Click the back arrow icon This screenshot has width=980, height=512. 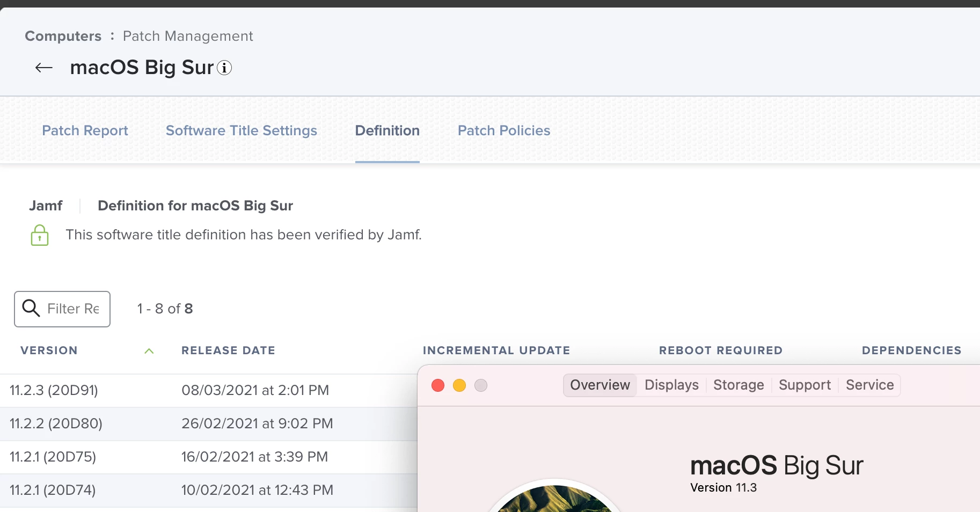44,68
